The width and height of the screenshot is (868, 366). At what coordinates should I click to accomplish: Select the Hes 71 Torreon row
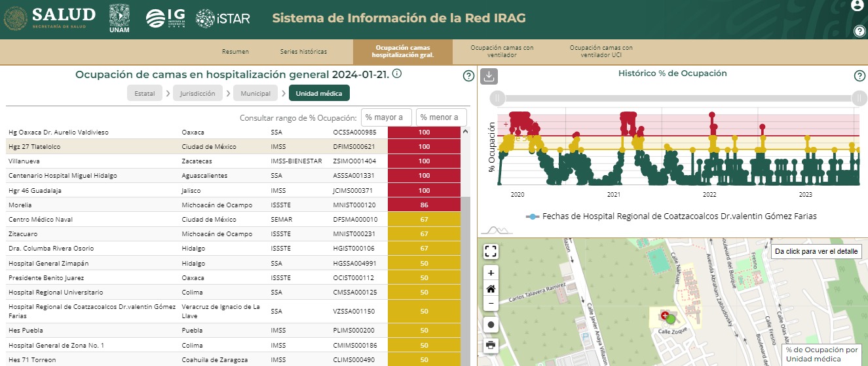234,359
